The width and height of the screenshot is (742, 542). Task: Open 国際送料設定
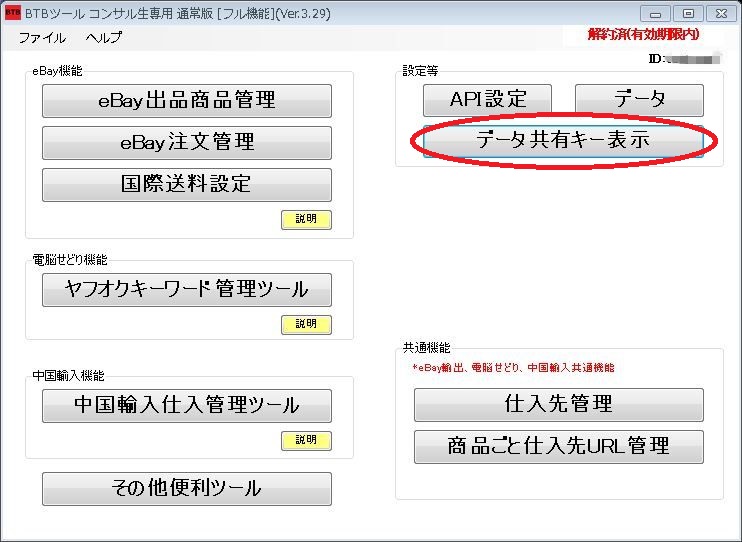pyautogui.click(x=187, y=185)
